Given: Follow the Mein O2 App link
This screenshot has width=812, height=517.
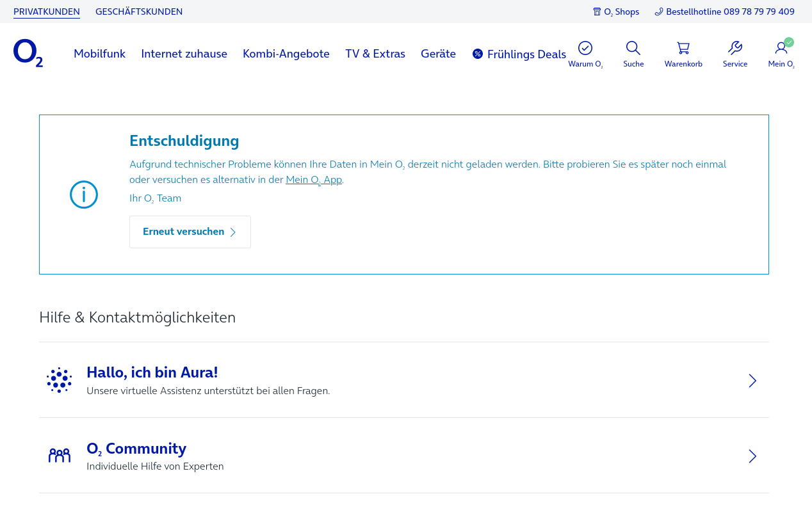Looking at the screenshot, I should pyautogui.click(x=314, y=180).
